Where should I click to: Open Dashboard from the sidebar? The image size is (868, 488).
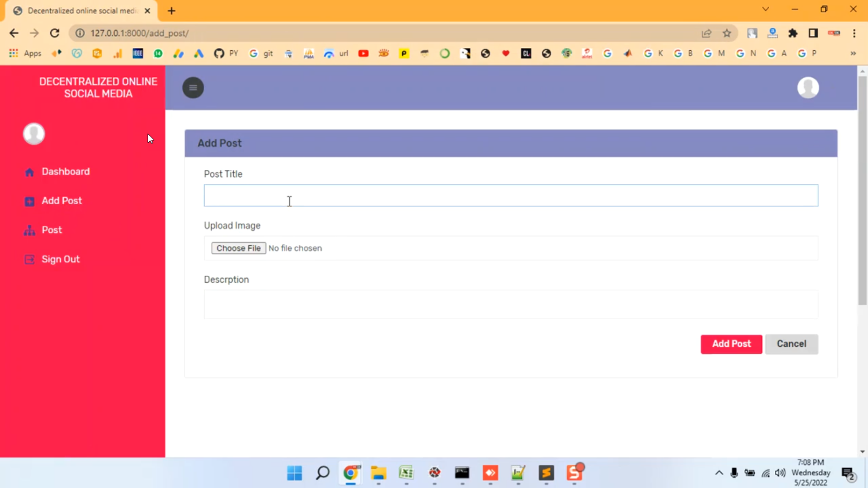[x=65, y=172]
